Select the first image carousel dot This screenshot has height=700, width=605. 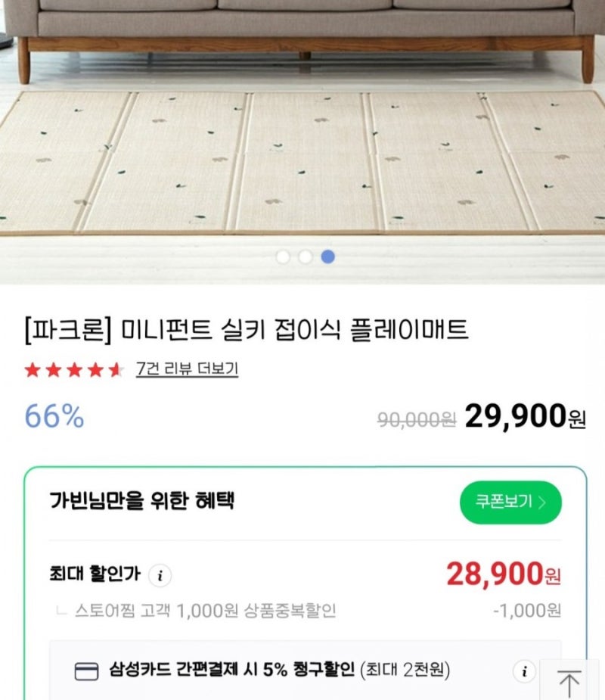[x=283, y=257]
